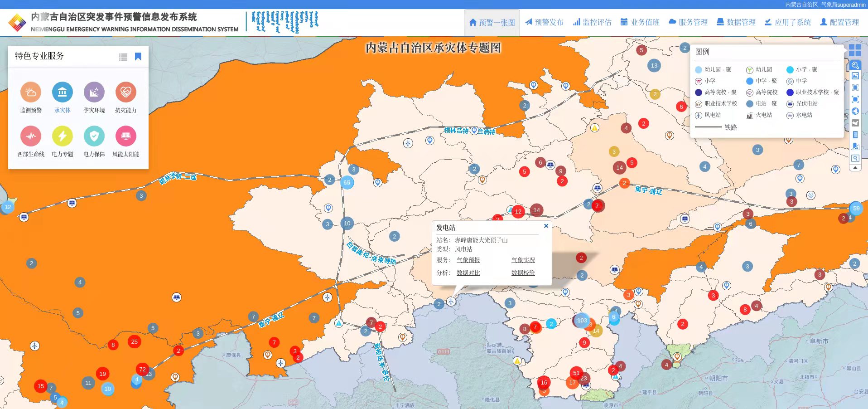
Task: Open the 风能太阳能 service icon
Action: tap(126, 136)
